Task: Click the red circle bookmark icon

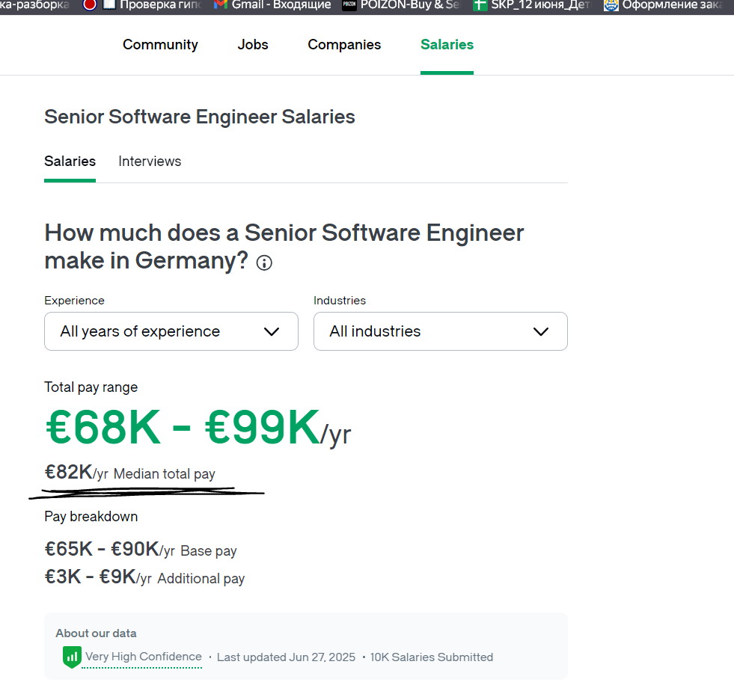Action: pos(90,4)
